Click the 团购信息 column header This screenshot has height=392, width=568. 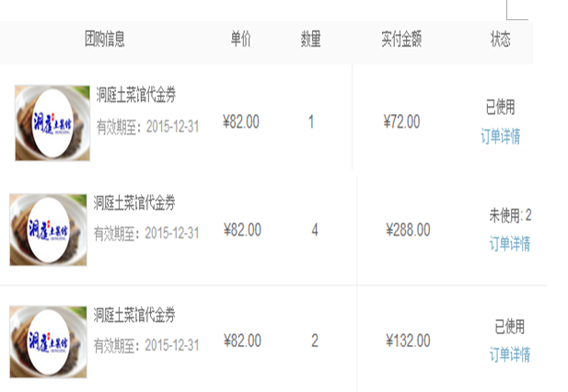pyautogui.click(x=105, y=40)
